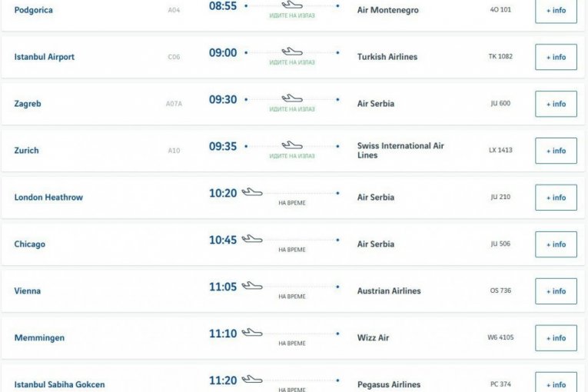Click the airplane icon on the London Heathrow flight
The height and width of the screenshot is (392, 588).
(252, 192)
